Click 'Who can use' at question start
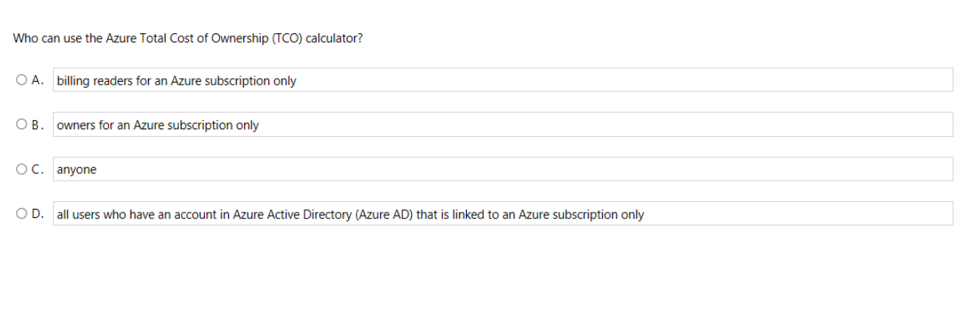 click(48, 39)
